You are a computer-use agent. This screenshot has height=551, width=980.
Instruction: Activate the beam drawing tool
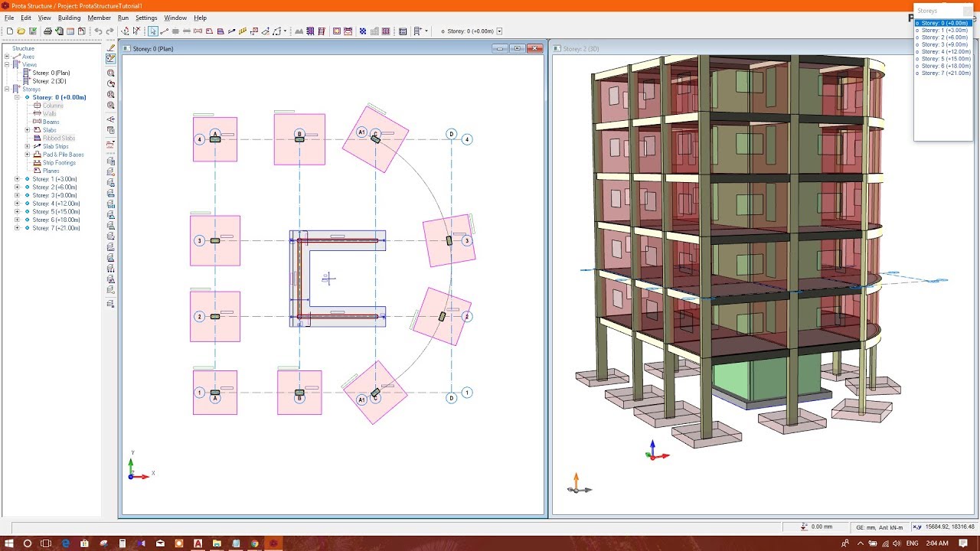tap(198, 31)
